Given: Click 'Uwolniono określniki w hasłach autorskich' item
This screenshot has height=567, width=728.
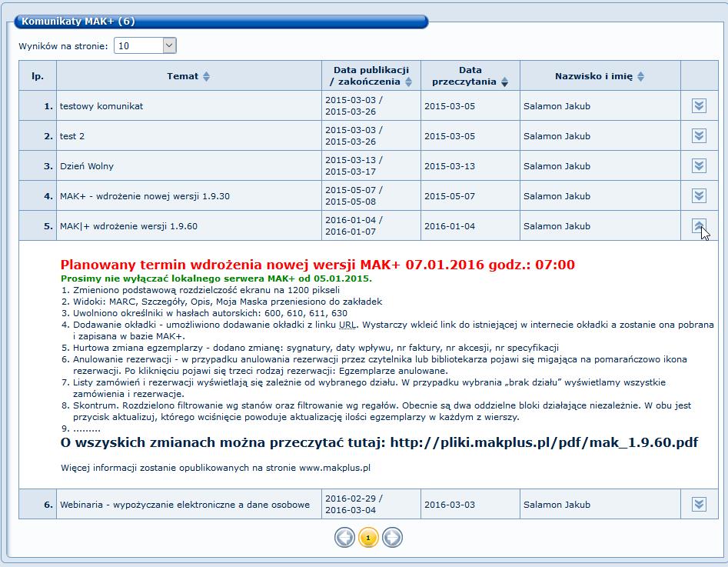Looking at the screenshot, I should point(210,313).
